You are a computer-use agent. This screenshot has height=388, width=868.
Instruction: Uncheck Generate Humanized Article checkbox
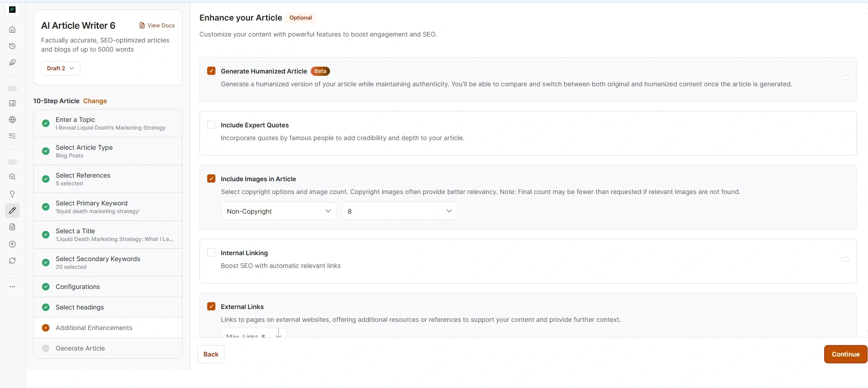tap(211, 71)
